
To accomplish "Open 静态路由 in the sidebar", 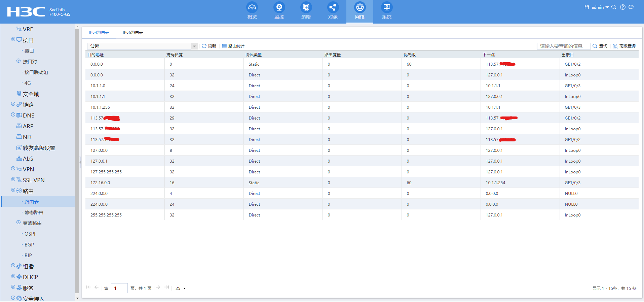I will pyautogui.click(x=34, y=212).
